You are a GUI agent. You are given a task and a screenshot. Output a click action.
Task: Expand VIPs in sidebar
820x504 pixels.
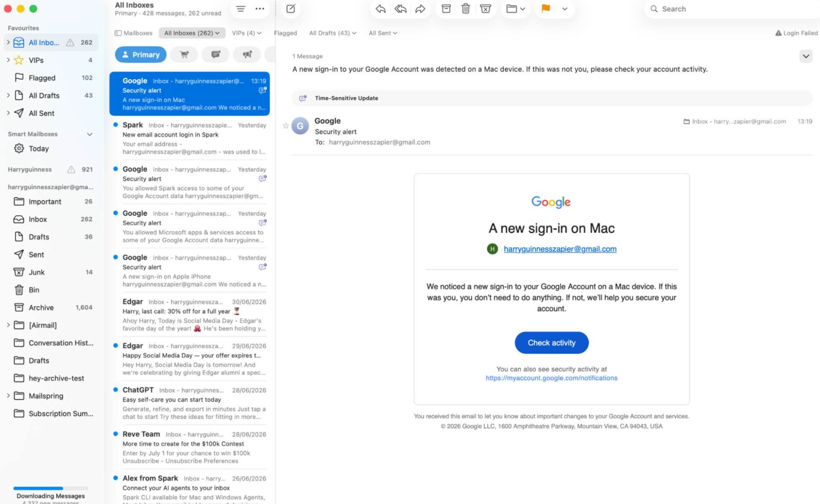pyautogui.click(x=8, y=60)
